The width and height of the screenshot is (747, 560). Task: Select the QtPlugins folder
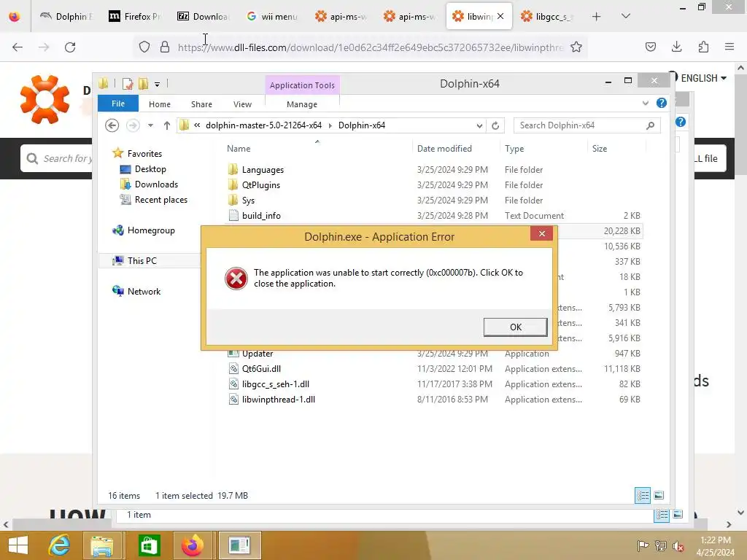tap(260, 184)
